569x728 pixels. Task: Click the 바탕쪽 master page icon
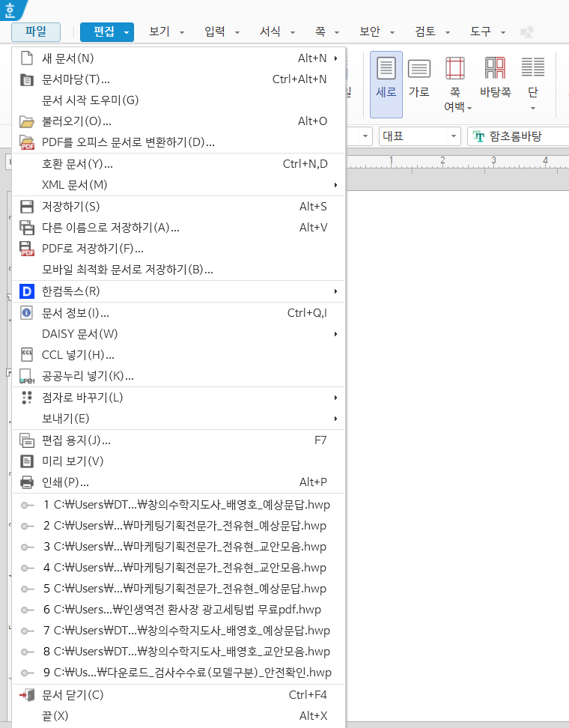pyautogui.click(x=495, y=68)
